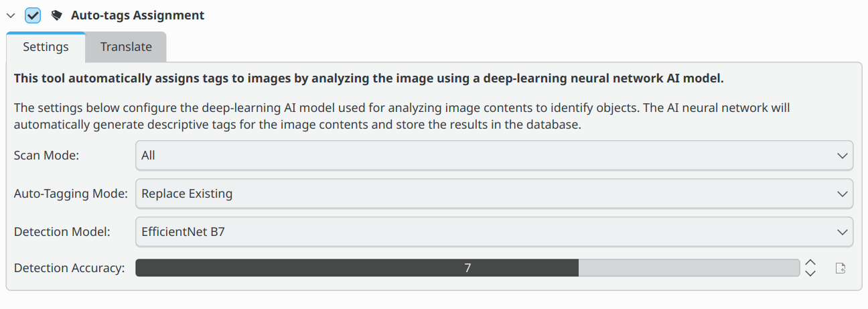Expand the Auto-Tagging Mode combo box
The height and width of the screenshot is (309, 868).
click(494, 194)
